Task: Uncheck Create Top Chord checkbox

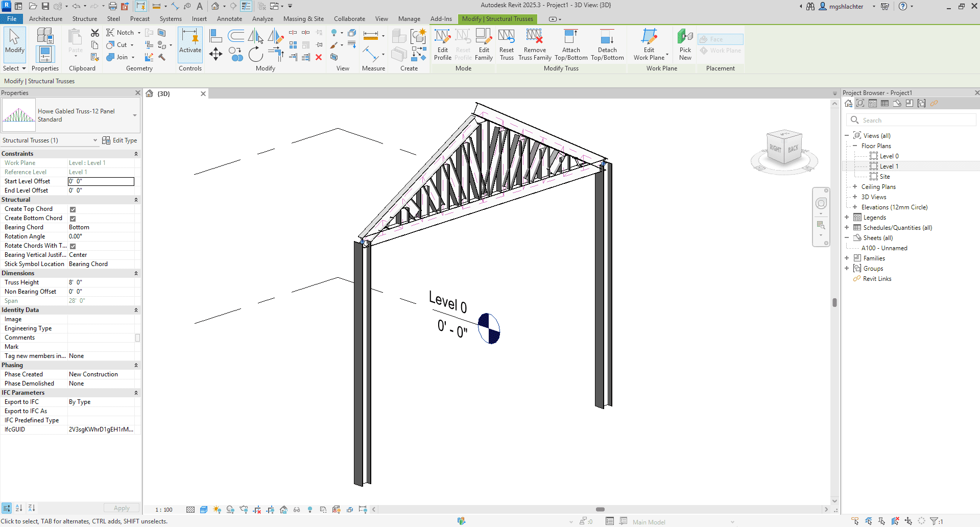Action: tap(73, 209)
